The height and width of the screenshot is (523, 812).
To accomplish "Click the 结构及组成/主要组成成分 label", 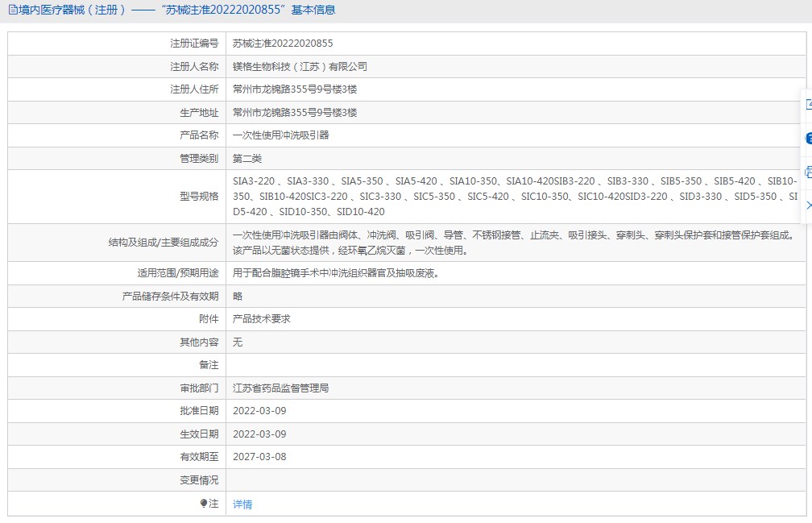I will click(x=163, y=243).
